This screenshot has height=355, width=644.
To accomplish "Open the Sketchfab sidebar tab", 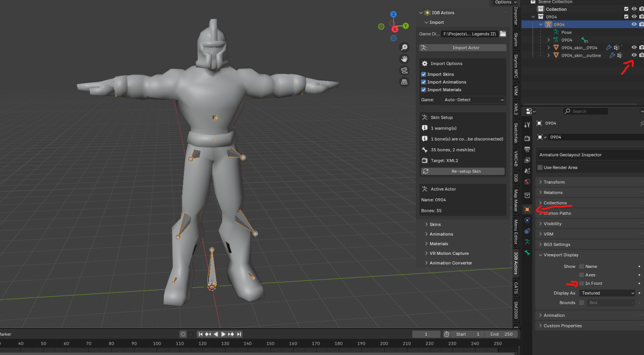I will pos(516,133).
